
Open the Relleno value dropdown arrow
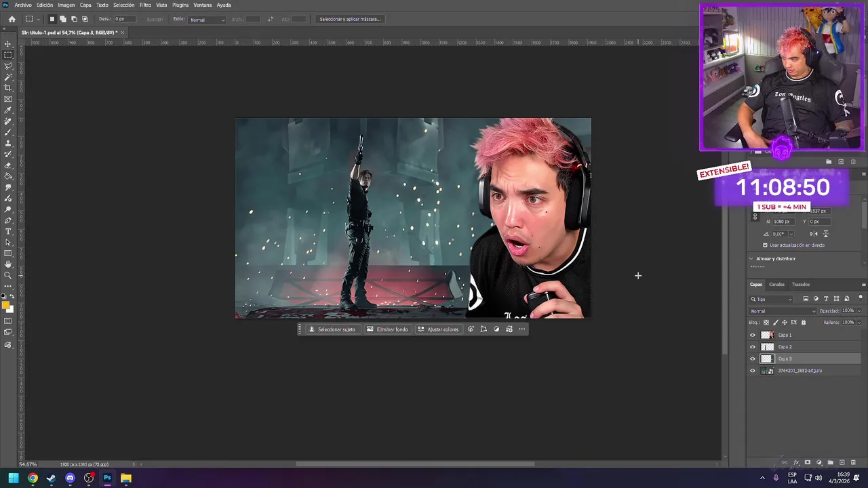(859, 323)
